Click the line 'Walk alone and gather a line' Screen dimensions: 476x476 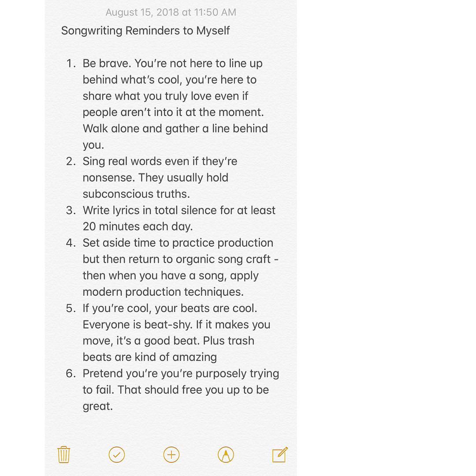pyautogui.click(x=175, y=129)
